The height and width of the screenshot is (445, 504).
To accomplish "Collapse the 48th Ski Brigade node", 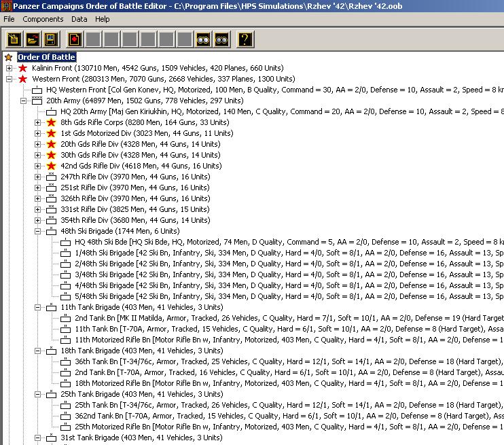I will [37, 231].
